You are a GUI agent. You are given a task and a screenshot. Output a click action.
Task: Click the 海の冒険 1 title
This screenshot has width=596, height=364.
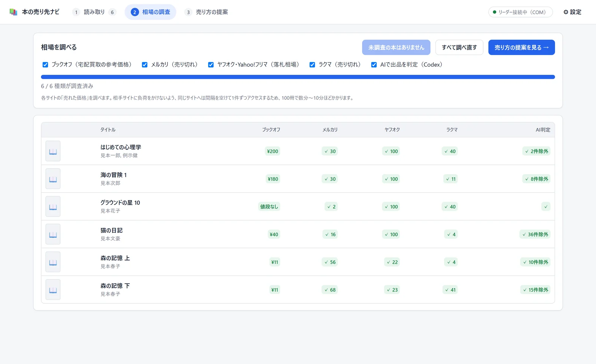pyautogui.click(x=114, y=175)
